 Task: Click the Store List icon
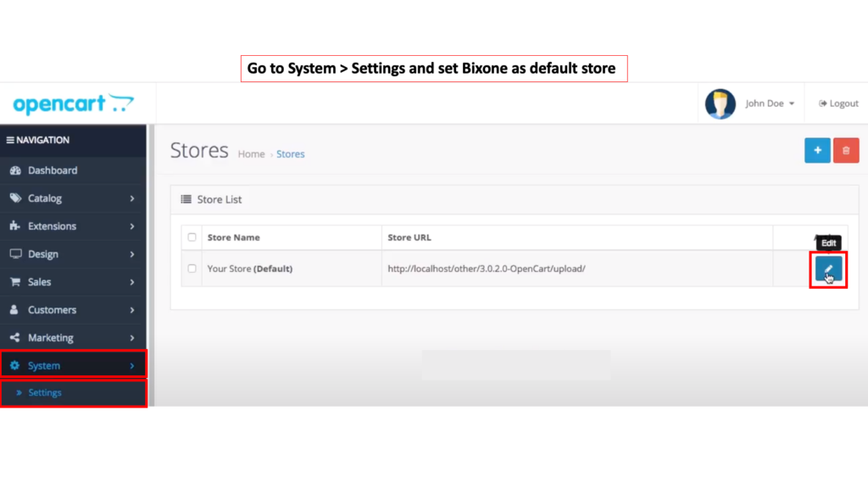pos(186,199)
